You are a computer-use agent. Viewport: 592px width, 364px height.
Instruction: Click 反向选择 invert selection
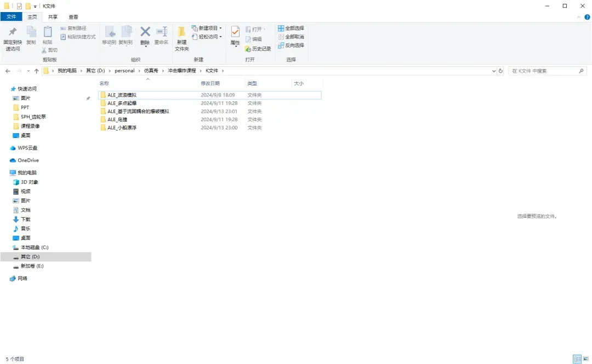pos(291,46)
